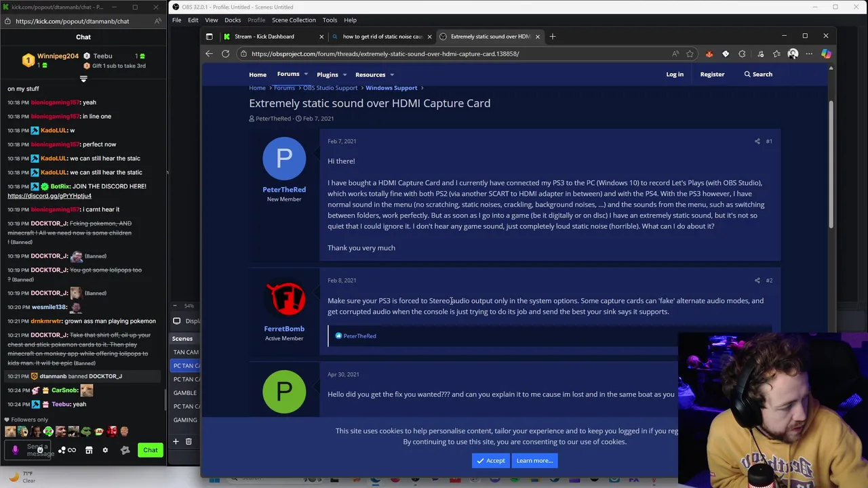Open the View menu in OBS
Image resolution: width=868 pixels, height=488 pixels.
pyautogui.click(x=212, y=20)
